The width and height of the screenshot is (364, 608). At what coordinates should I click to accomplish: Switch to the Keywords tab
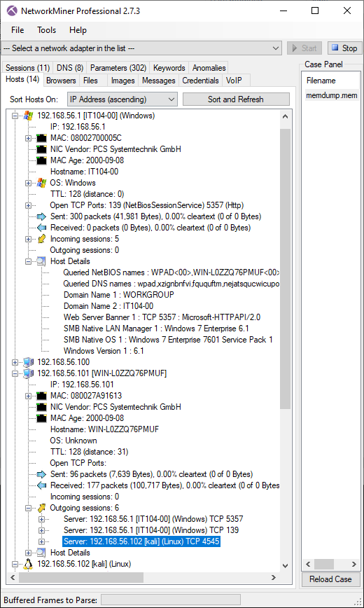click(x=169, y=68)
